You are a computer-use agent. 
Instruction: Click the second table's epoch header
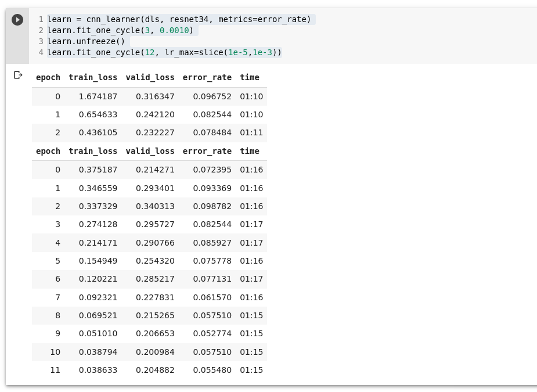48,151
